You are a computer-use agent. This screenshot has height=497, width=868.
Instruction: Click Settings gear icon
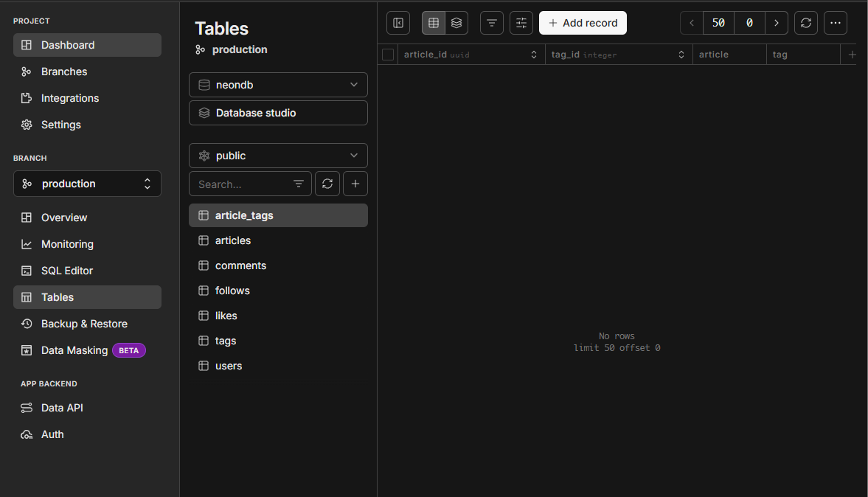click(27, 125)
